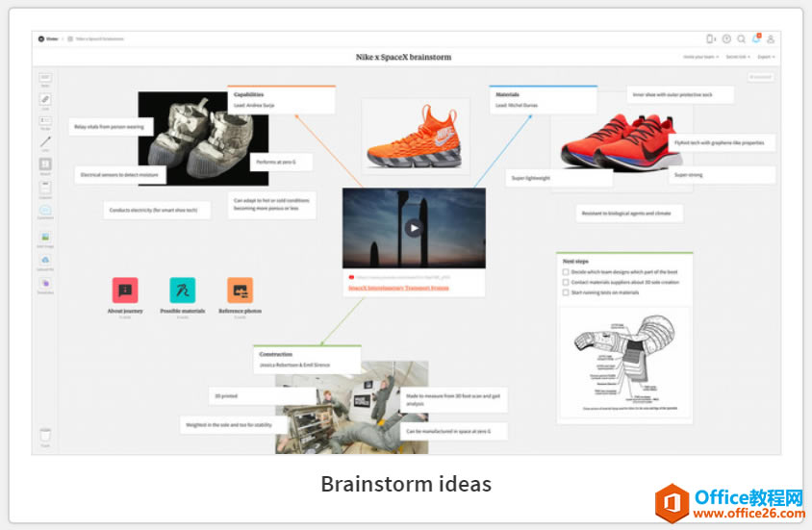Select the Materials heading card
The image size is (812, 530).
(543, 100)
